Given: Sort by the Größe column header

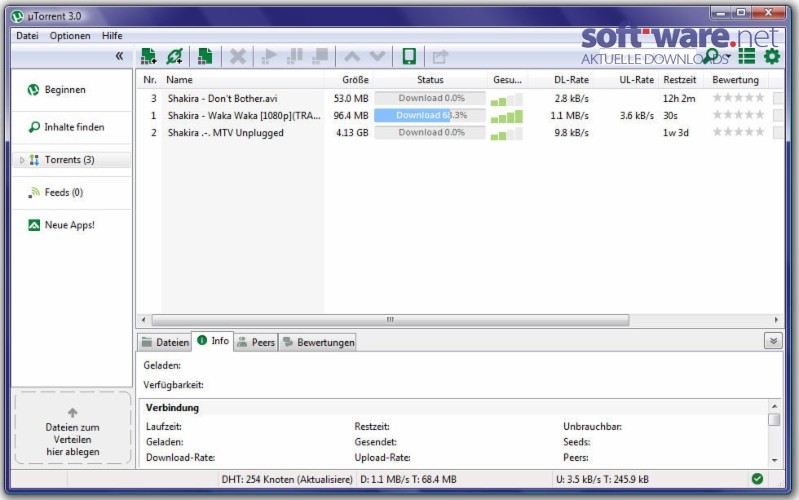Looking at the screenshot, I should tap(348, 80).
